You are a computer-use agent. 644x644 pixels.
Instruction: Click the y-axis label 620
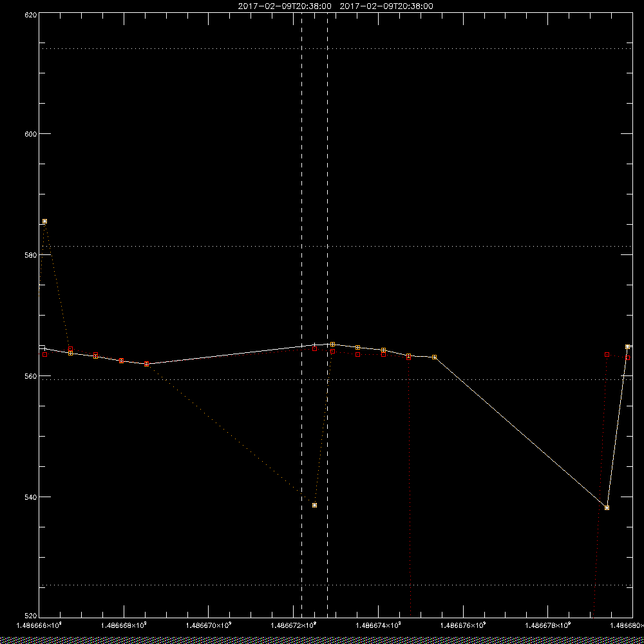pos(32,14)
